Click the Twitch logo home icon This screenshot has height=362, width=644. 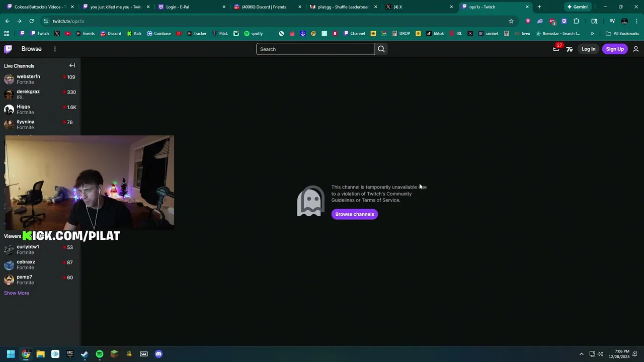8,49
